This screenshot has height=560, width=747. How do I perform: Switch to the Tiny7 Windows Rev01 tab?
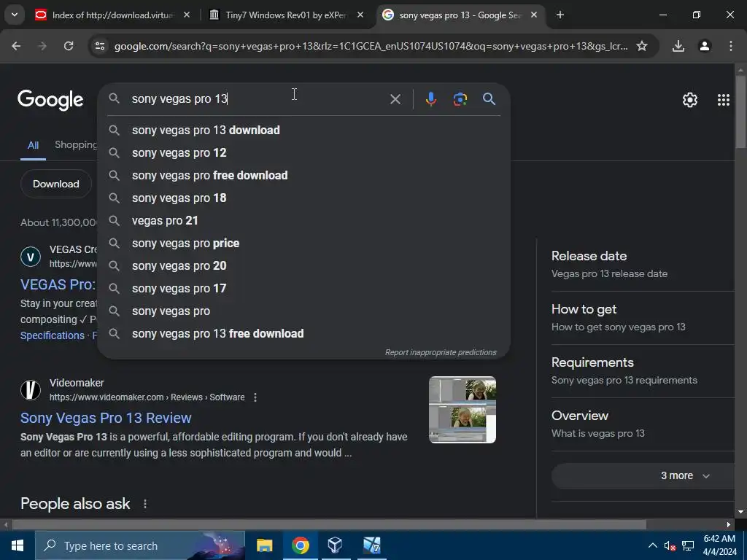click(286, 15)
